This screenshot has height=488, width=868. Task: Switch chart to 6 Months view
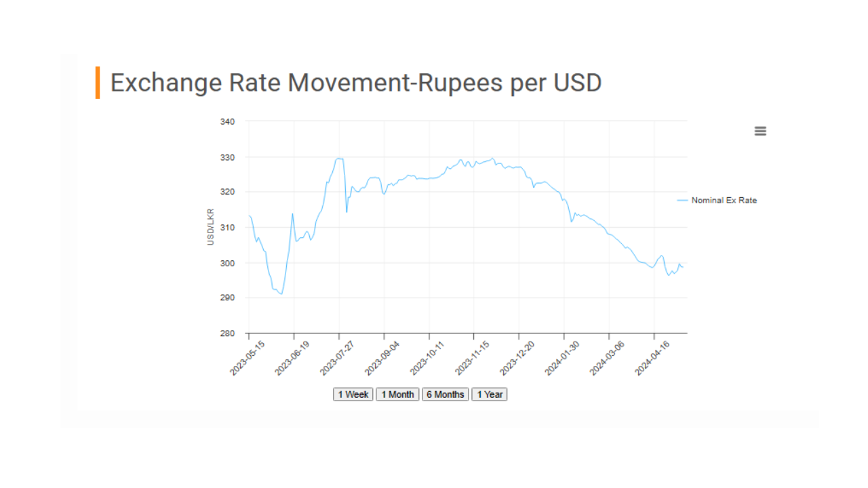(446, 394)
